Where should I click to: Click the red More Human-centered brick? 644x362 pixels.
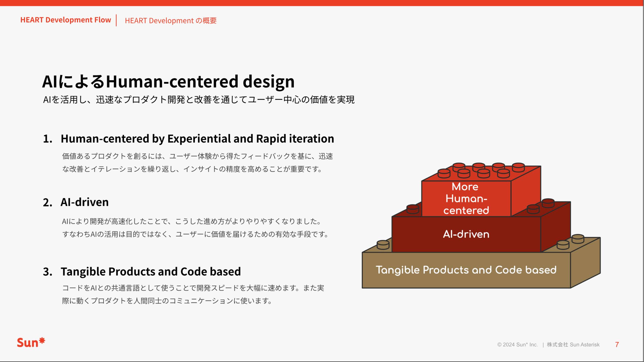tap(466, 198)
